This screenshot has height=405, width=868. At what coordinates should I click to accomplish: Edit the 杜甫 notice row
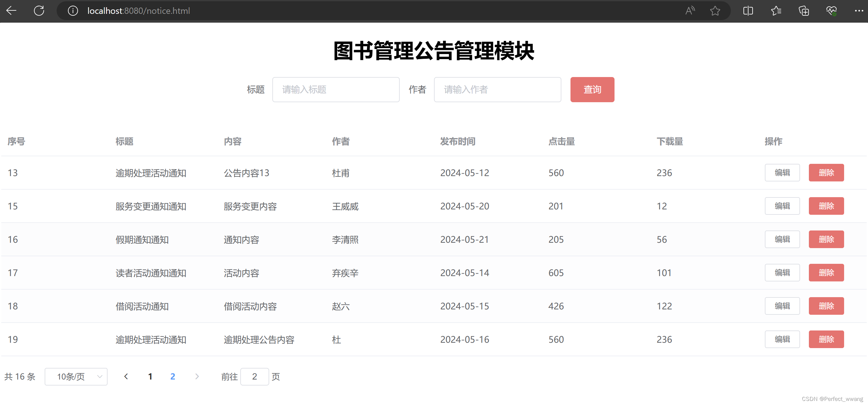[x=782, y=173]
